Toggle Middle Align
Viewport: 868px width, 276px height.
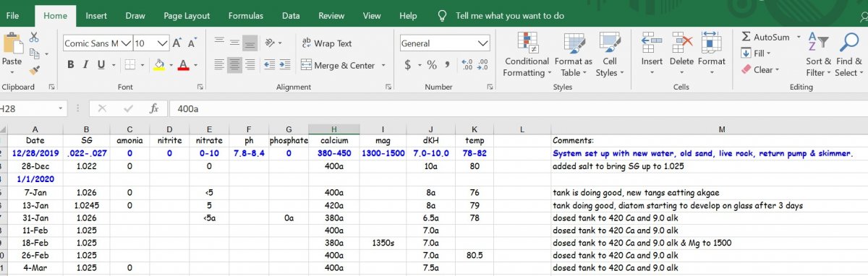point(234,43)
